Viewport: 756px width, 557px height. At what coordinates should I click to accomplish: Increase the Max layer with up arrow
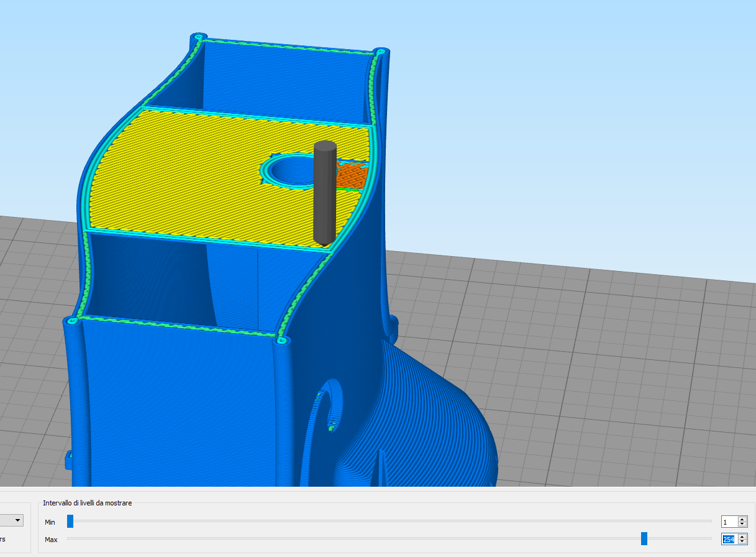(x=742, y=536)
